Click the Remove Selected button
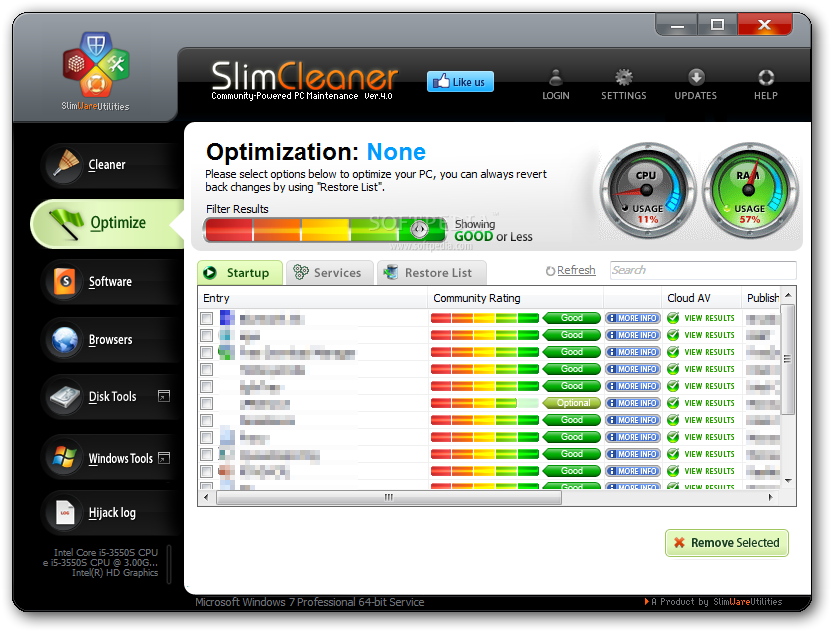The height and width of the screenshot is (632, 832). (x=727, y=543)
